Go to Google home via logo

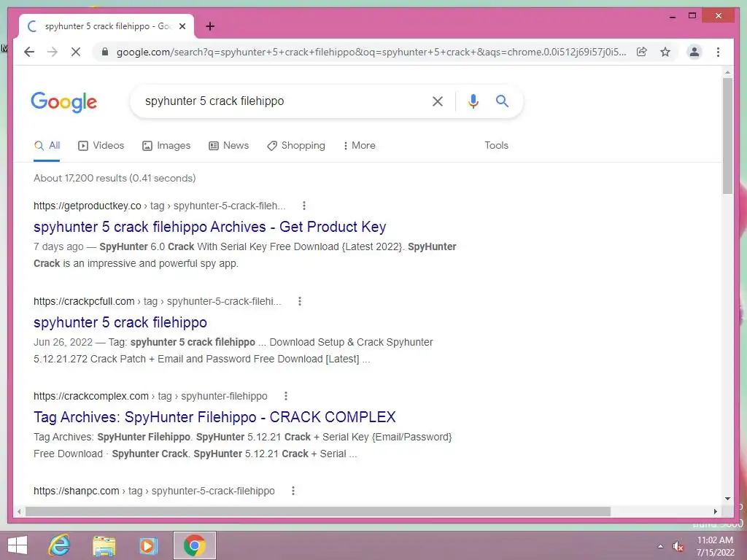coord(64,102)
